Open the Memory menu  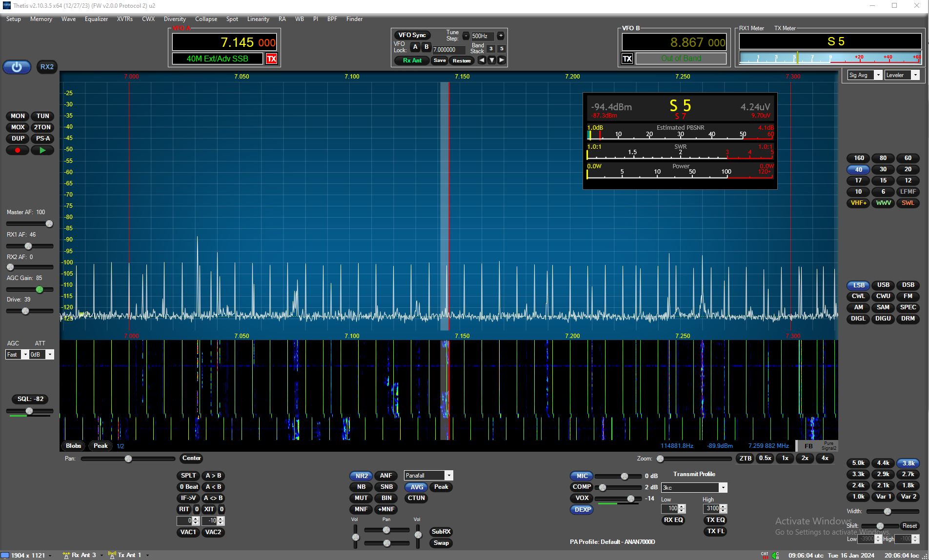41,19
